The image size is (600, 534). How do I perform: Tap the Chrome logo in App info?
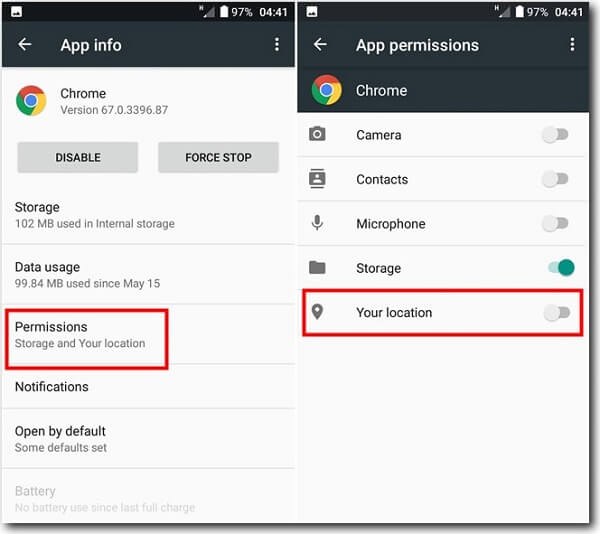coord(31,101)
